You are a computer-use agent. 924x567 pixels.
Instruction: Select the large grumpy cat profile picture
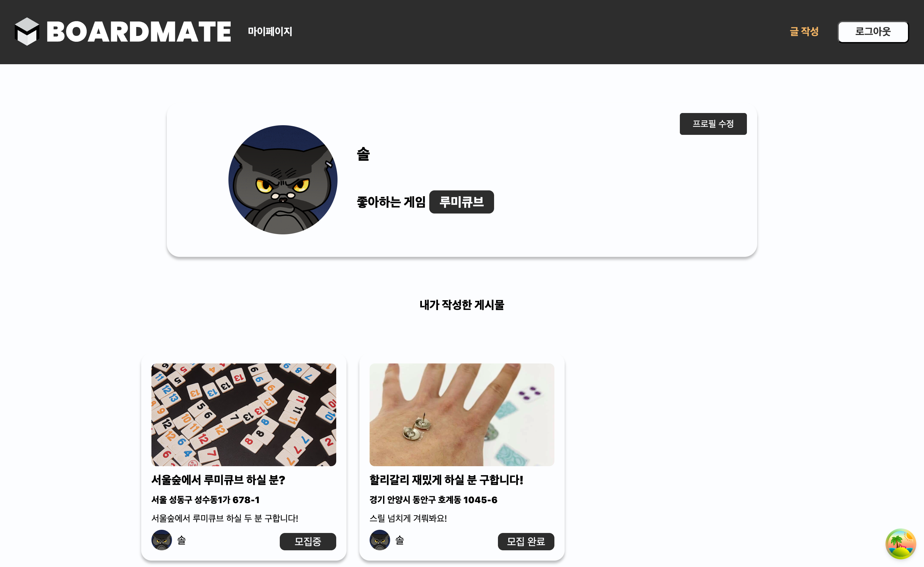(x=283, y=180)
